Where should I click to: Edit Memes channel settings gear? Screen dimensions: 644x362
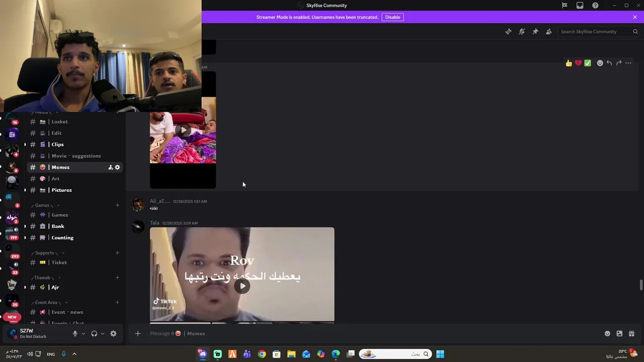pyautogui.click(x=118, y=167)
